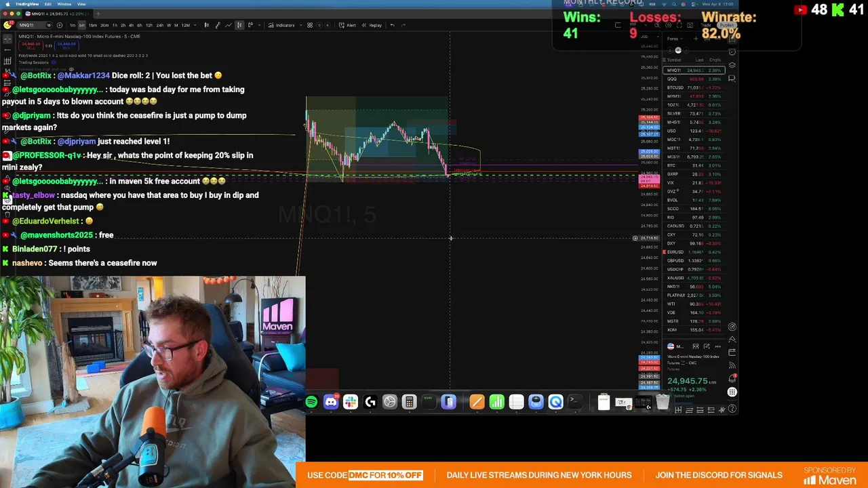868x488 pixels.
Task: Open the news feed icon in right sidebar
Action: tap(732, 365)
